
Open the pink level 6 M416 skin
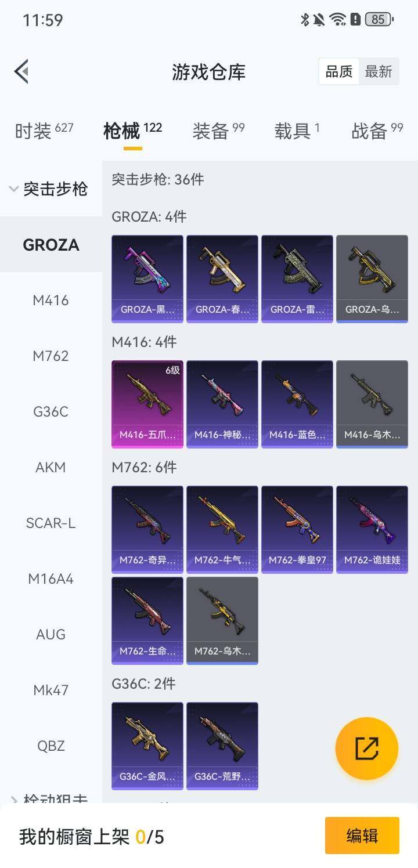click(x=147, y=404)
